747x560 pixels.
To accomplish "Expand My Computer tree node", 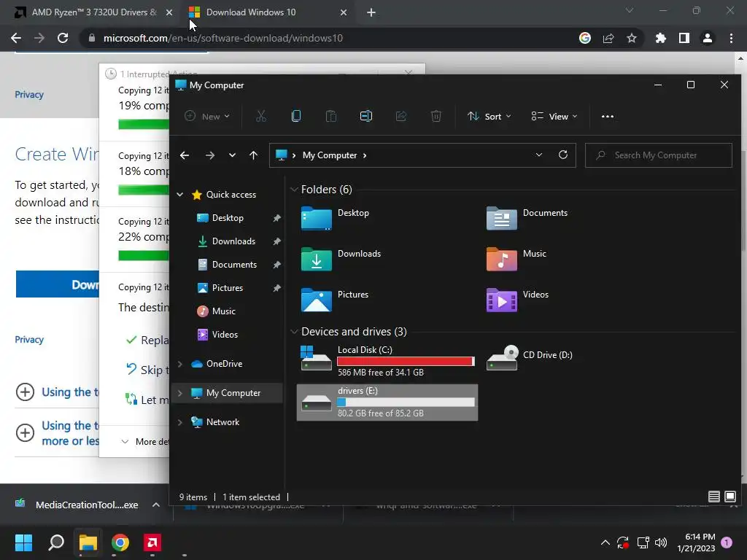I will tap(179, 393).
